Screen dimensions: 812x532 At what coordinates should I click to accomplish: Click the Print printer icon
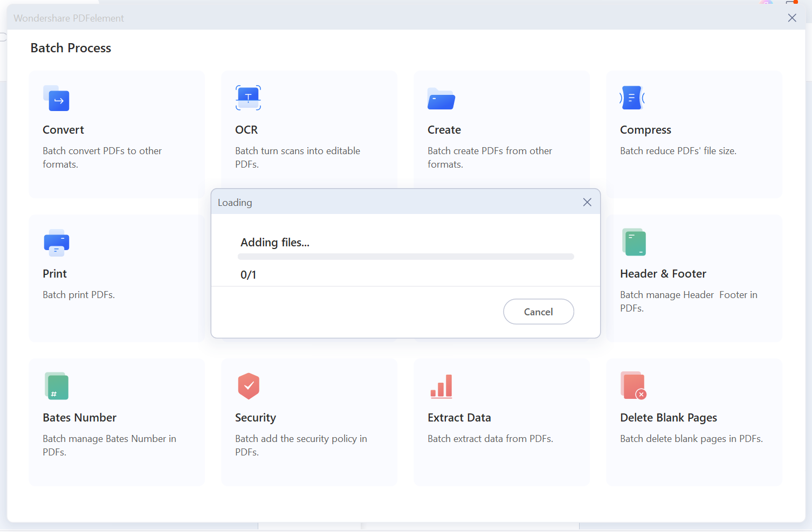point(57,243)
